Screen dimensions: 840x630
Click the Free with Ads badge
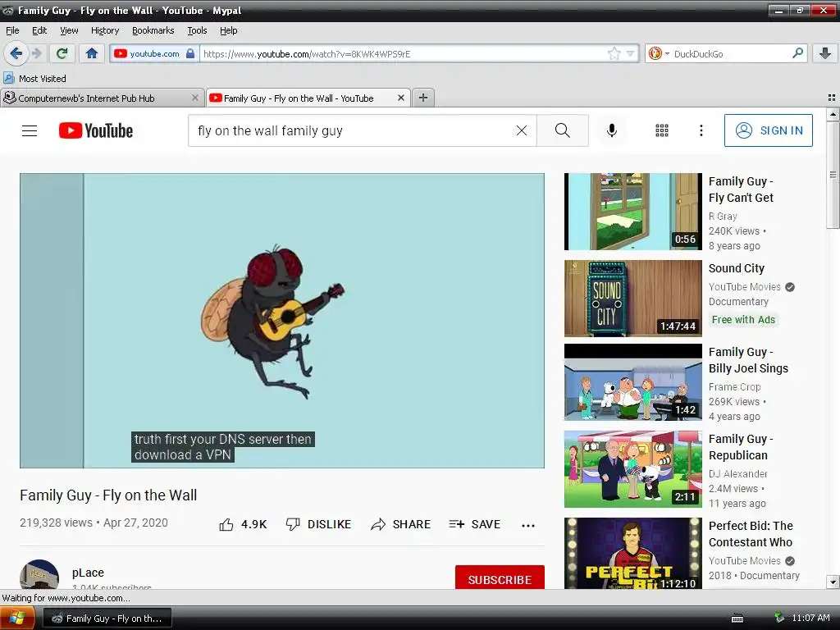[x=743, y=320]
